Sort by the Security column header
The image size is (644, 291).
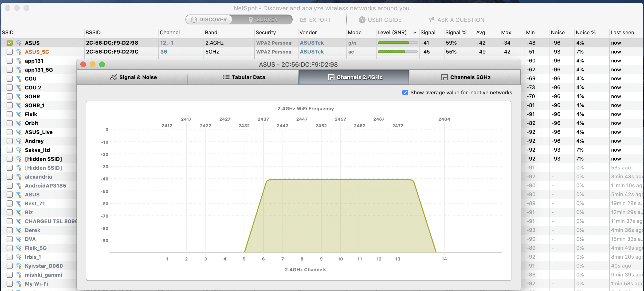(x=276, y=32)
